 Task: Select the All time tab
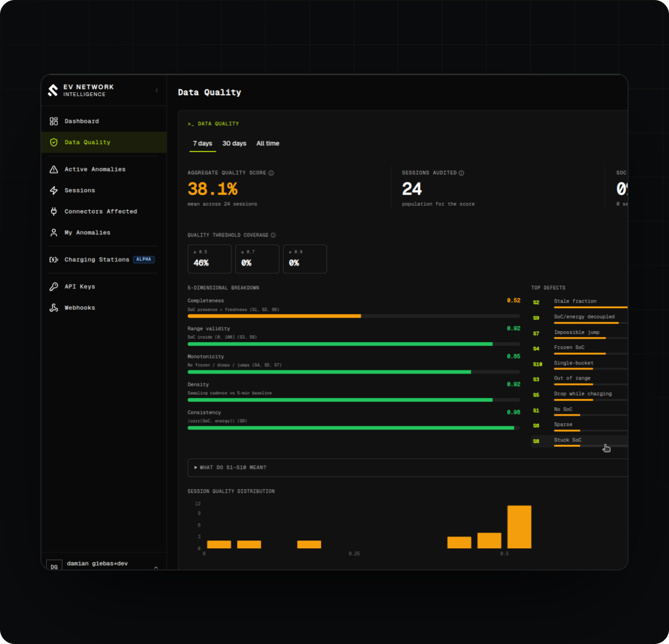(x=268, y=143)
